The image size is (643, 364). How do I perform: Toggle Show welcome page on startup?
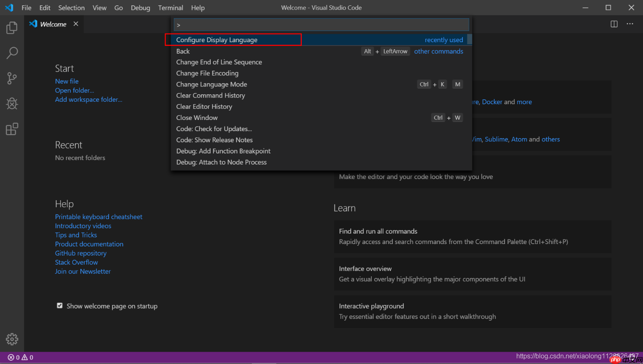(60, 305)
